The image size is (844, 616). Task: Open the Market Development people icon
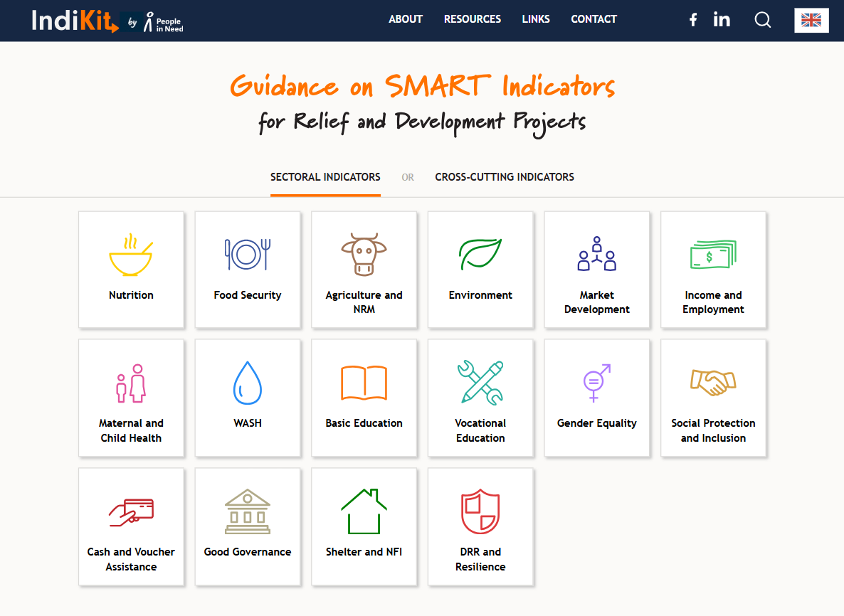click(597, 254)
